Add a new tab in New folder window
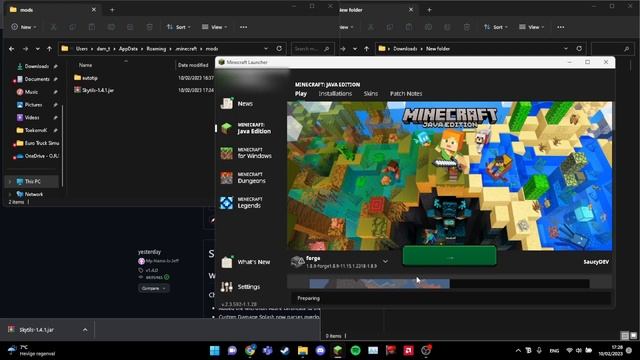 (429, 10)
